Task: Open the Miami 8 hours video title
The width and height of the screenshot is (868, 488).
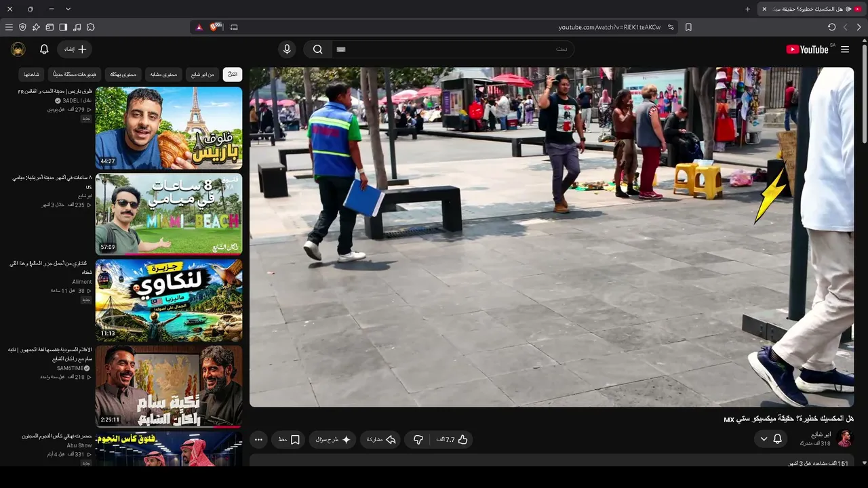Action: (52, 182)
